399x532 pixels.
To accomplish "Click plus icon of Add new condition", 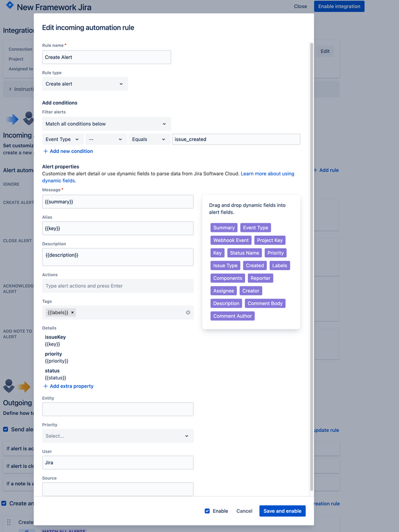I will [x=45, y=151].
